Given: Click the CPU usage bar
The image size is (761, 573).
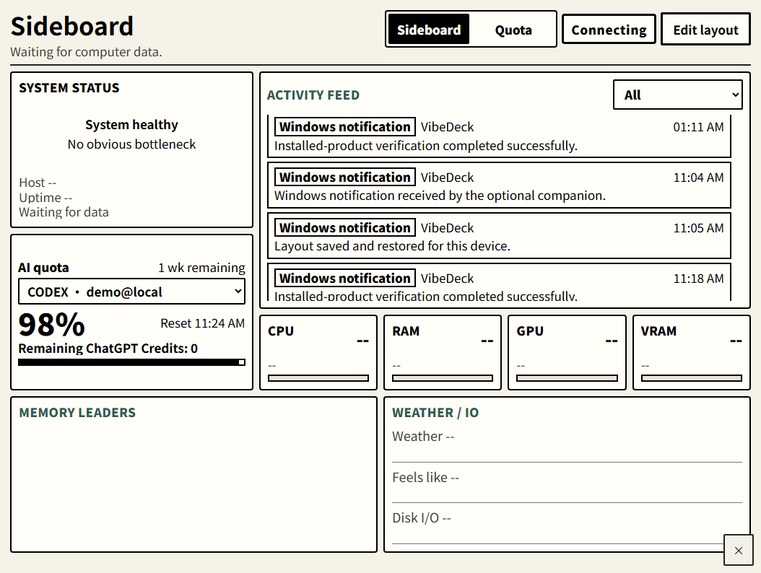Looking at the screenshot, I should pos(318,378).
